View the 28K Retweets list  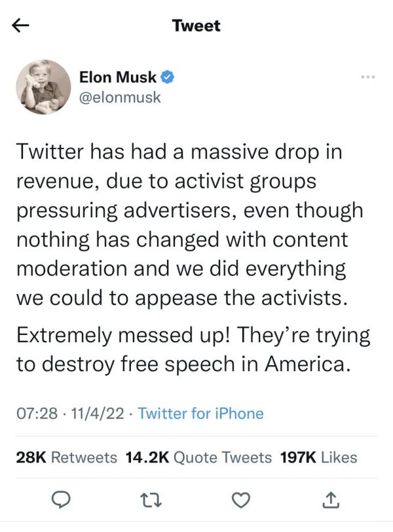[x=66, y=457]
